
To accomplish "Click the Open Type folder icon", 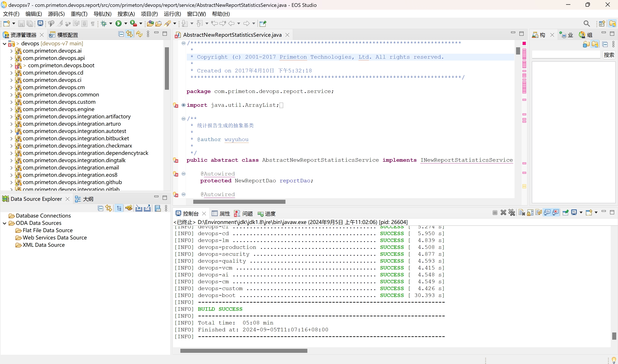I will coord(150,24).
